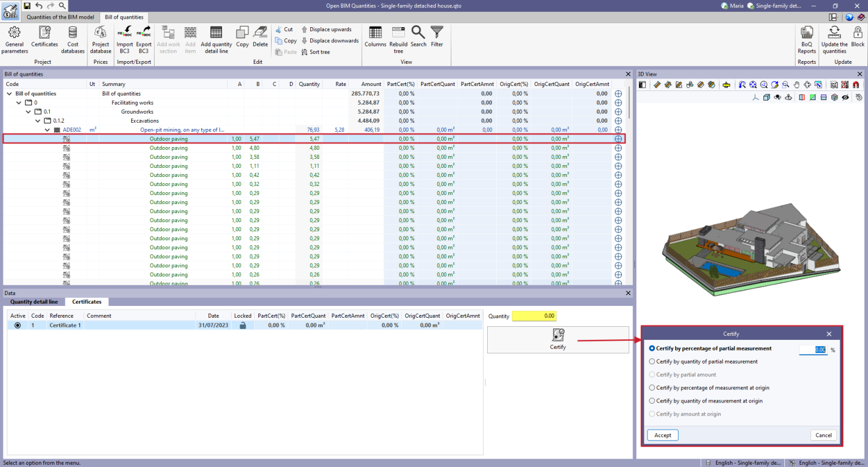
Task: Add quantity detail line
Action: [216, 39]
